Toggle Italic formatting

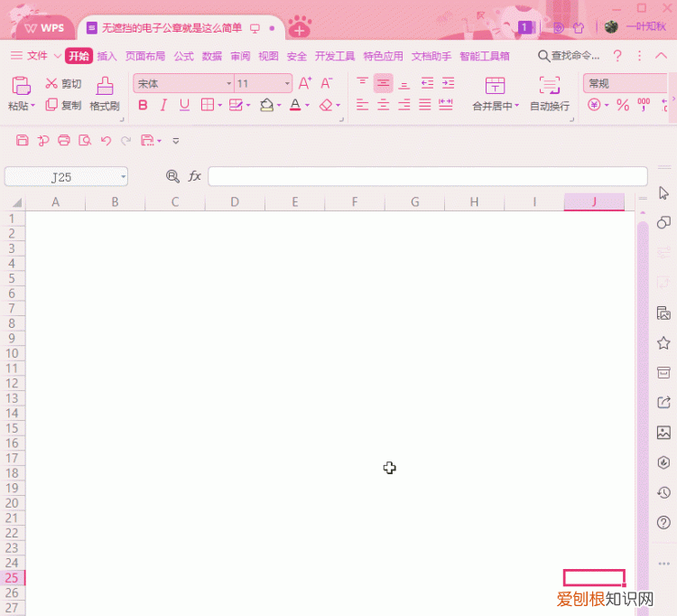coord(163,105)
